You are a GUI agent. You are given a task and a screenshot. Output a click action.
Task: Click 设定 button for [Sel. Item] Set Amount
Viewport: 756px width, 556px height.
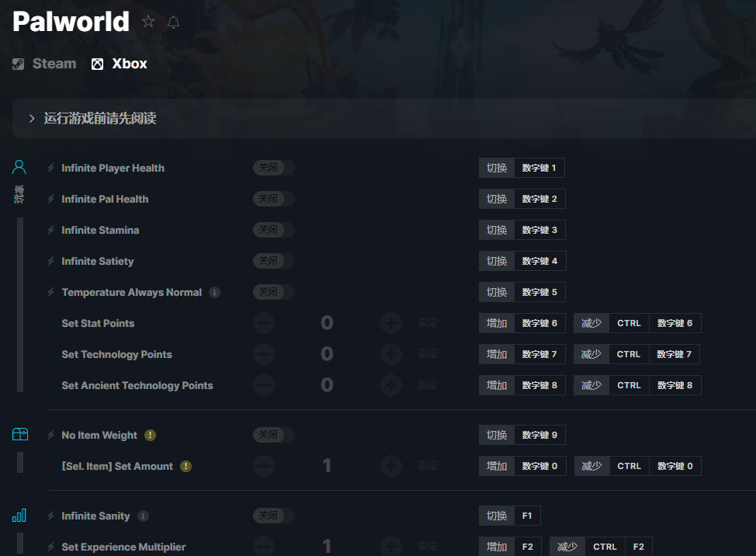pyautogui.click(x=428, y=466)
